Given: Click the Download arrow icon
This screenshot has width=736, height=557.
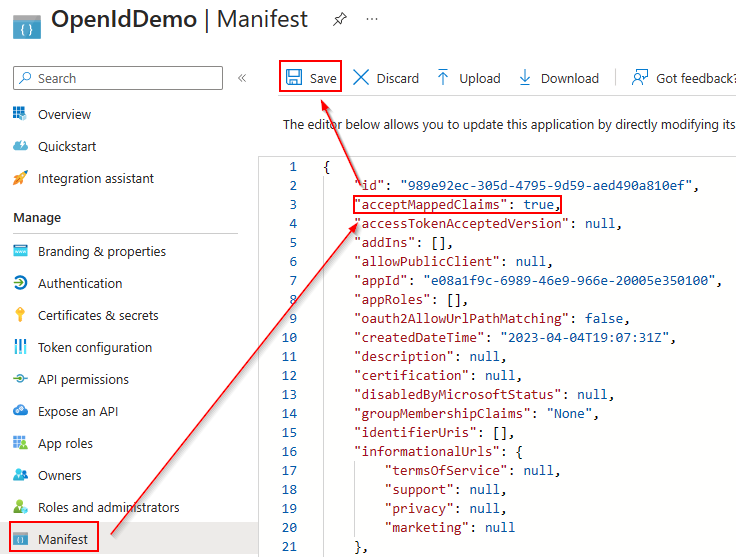Looking at the screenshot, I should [x=525, y=78].
